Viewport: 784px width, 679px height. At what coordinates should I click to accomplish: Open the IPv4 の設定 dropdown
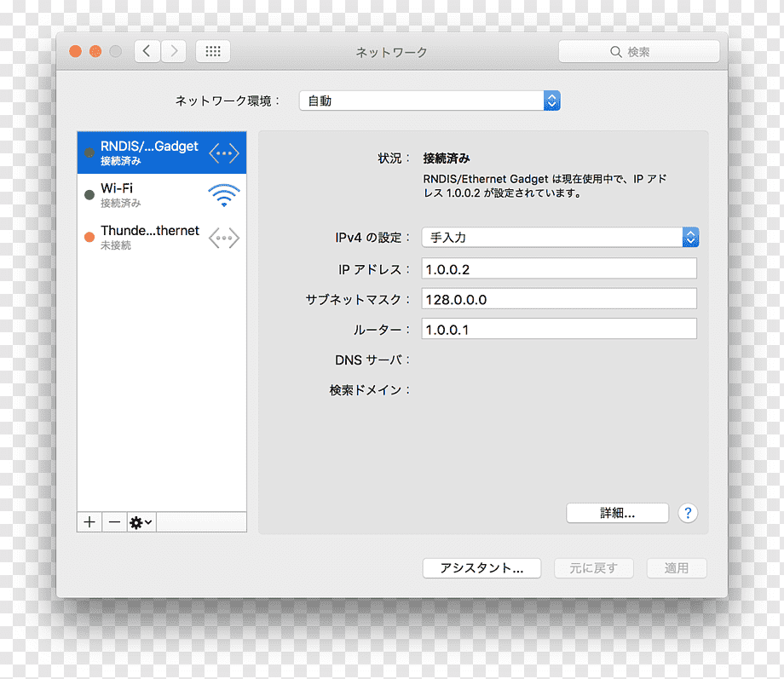pos(560,237)
